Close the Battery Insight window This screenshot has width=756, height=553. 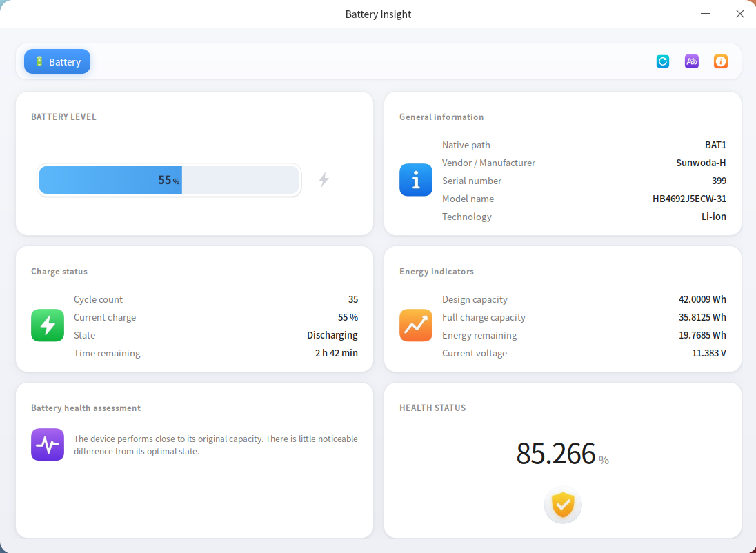(739, 14)
